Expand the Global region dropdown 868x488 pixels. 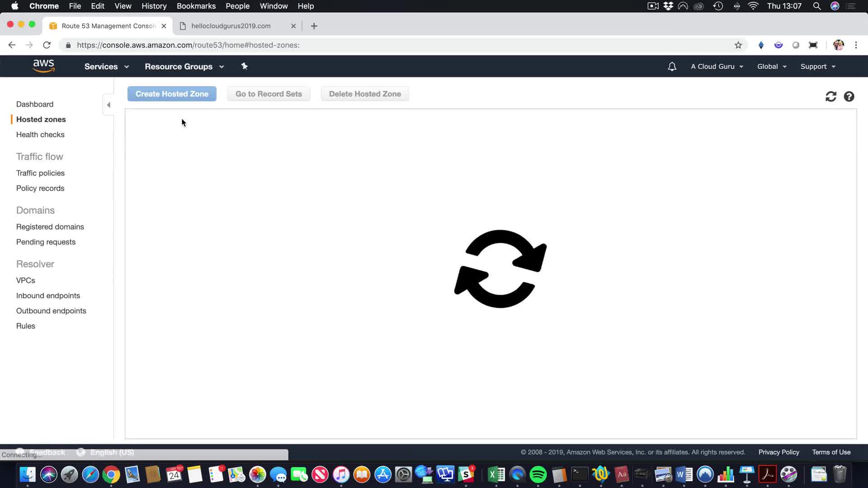pos(772,66)
